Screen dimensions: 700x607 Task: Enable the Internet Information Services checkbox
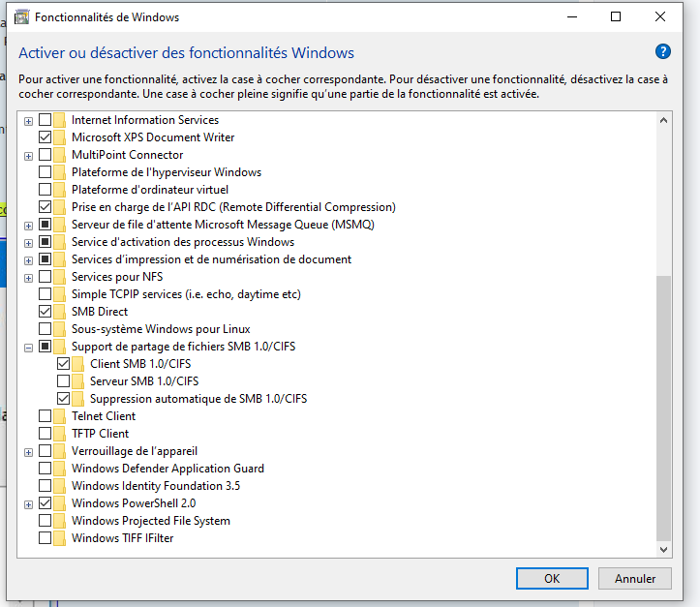46,120
